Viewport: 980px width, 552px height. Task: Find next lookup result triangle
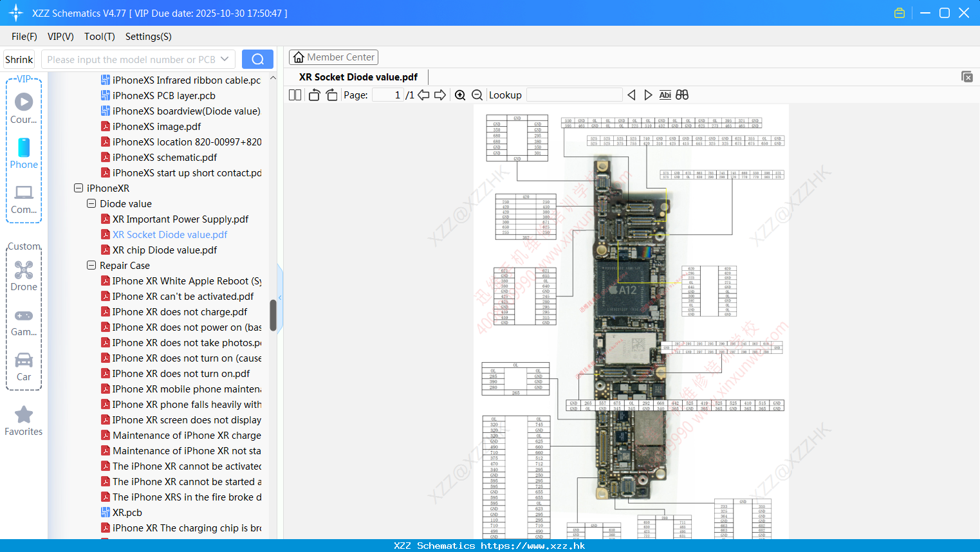pos(648,95)
